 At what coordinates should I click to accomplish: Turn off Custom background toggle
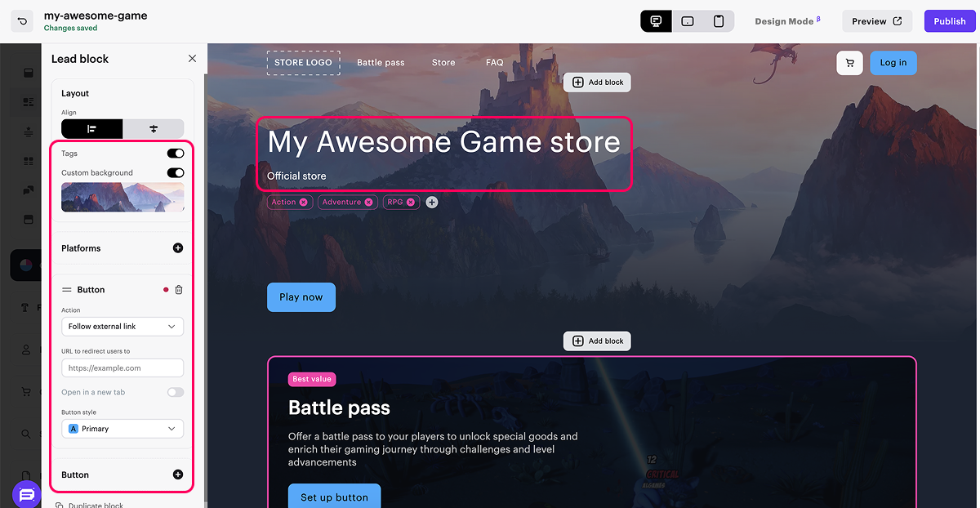point(176,173)
